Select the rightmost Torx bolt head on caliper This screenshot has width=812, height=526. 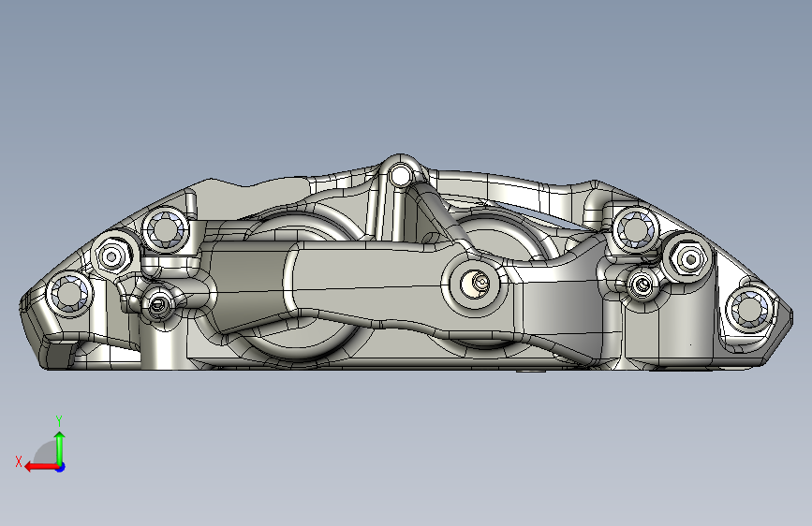[x=751, y=310]
